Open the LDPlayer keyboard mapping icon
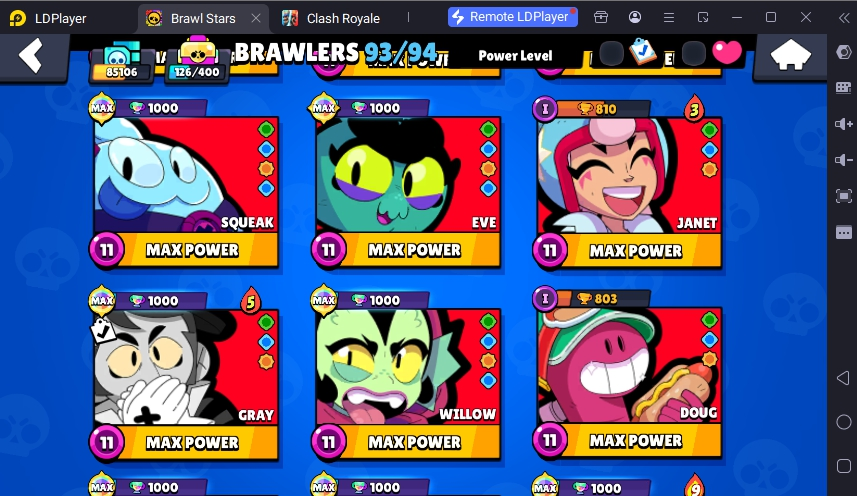This screenshot has height=496, width=857. click(x=843, y=87)
